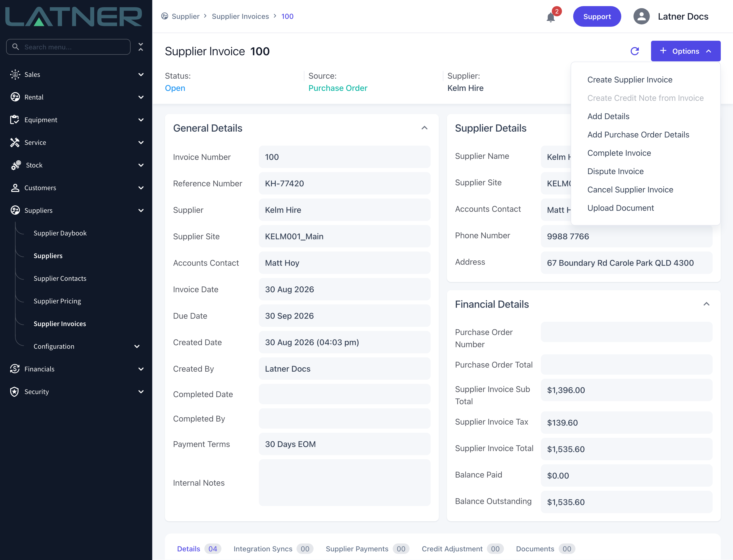Click the Latner logo
733x560 pixels.
coord(74,16)
